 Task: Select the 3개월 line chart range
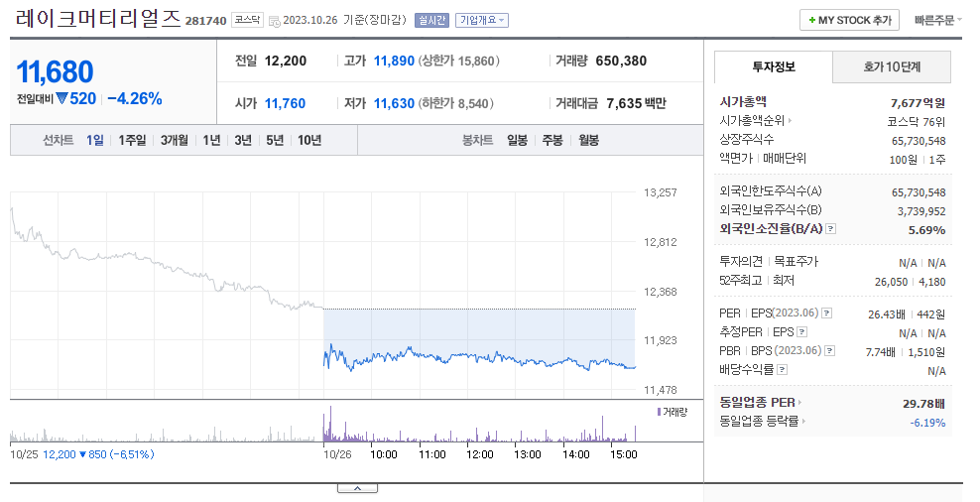[174, 140]
